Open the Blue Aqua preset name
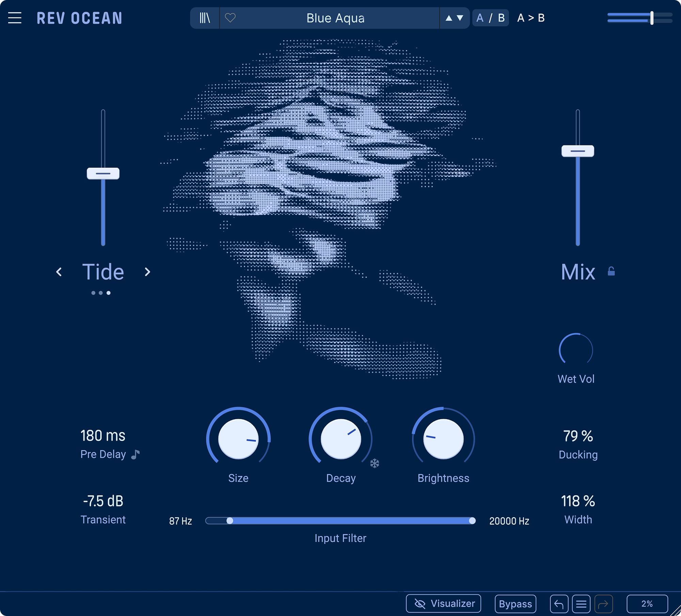This screenshot has width=681, height=616. click(x=335, y=18)
